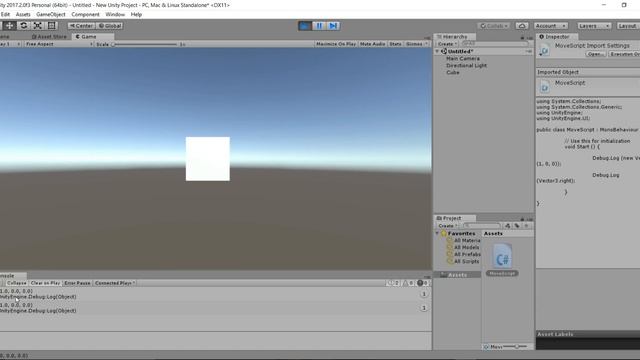640x360 pixels.
Task: Open the Layers dropdown
Action: click(x=594, y=26)
